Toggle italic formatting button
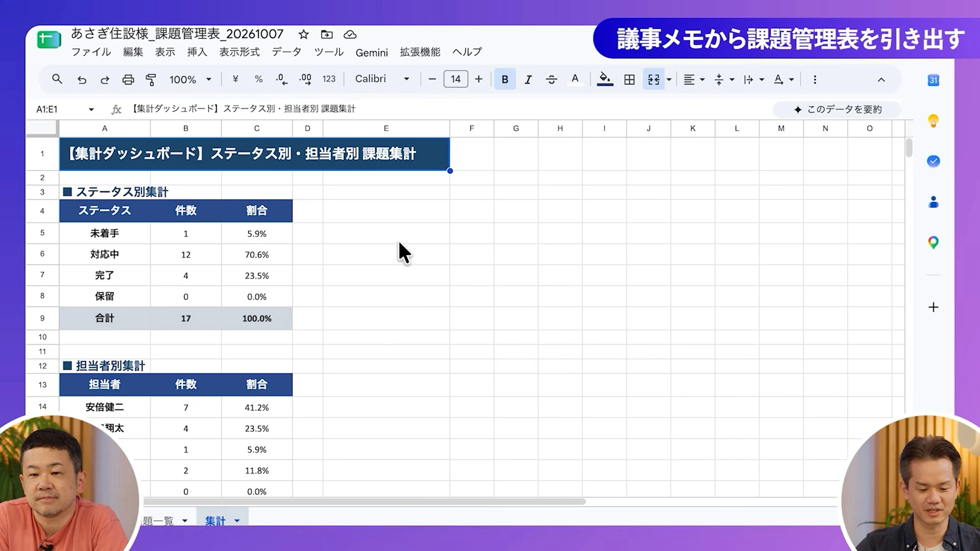Viewport: 980px width, 551px height. tap(528, 80)
